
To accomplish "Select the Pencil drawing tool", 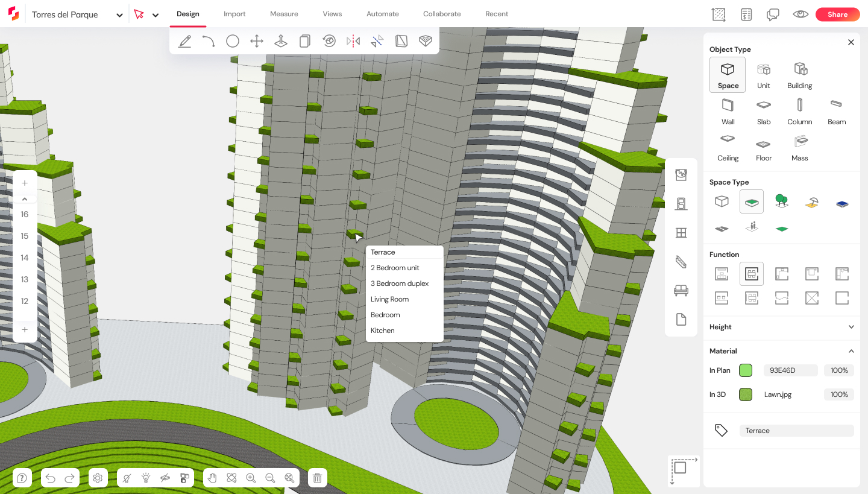I will [184, 41].
